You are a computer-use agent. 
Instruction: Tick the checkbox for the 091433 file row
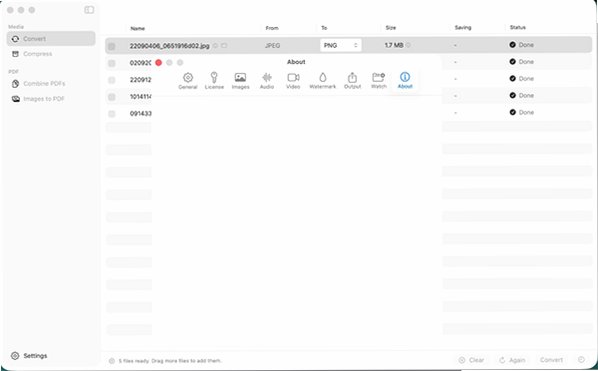[x=112, y=114]
